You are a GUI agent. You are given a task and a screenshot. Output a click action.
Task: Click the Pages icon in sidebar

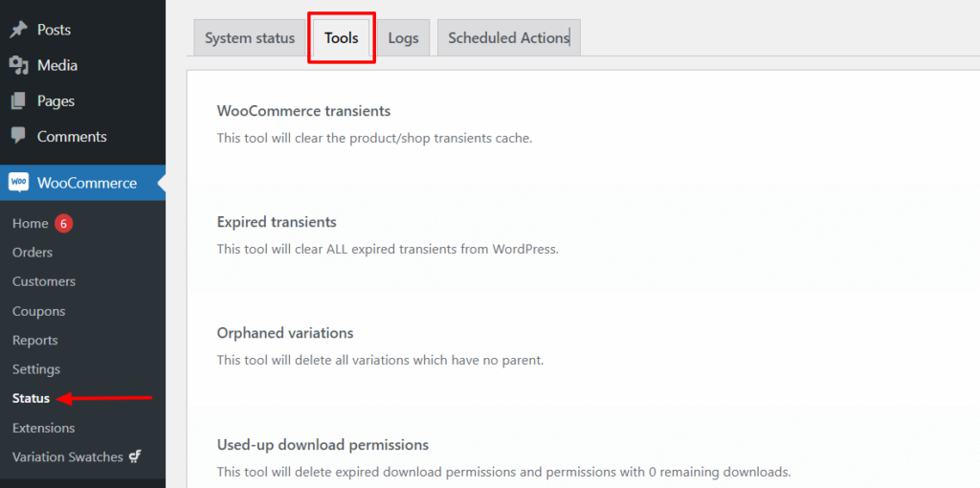coord(19,100)
